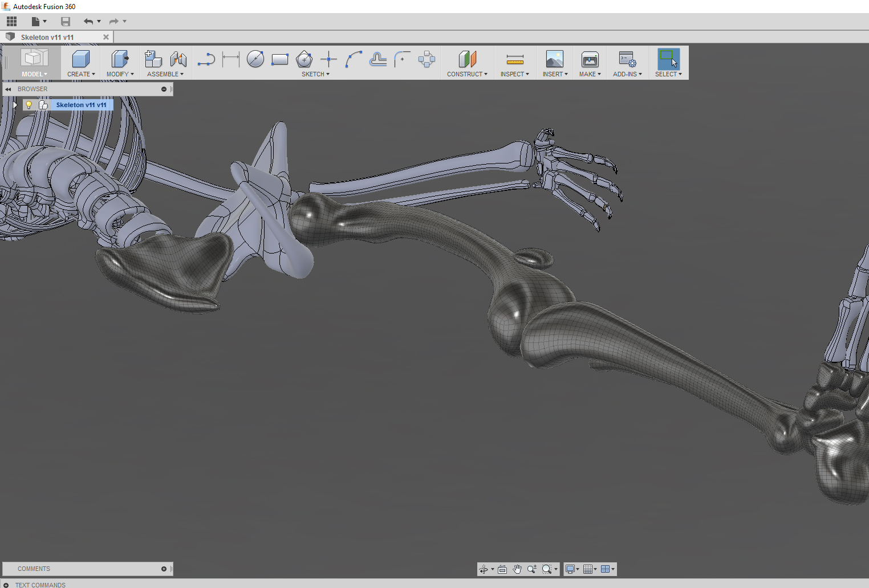Expand the Text Commands panel
This screenshot has height=588, width=869.
(x=6, y=585)
